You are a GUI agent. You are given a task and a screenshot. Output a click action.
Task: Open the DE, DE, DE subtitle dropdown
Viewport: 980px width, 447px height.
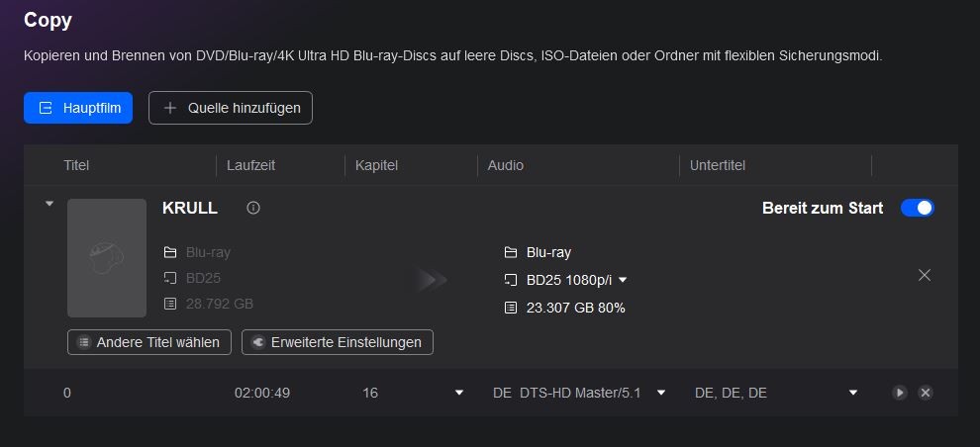click(852, 393)
